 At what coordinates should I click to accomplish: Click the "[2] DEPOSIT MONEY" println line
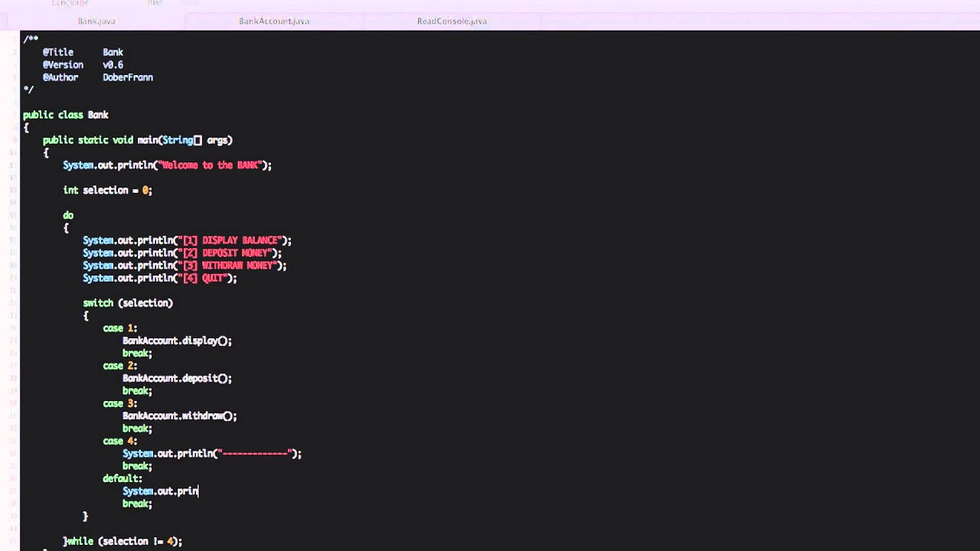(182, 253)
